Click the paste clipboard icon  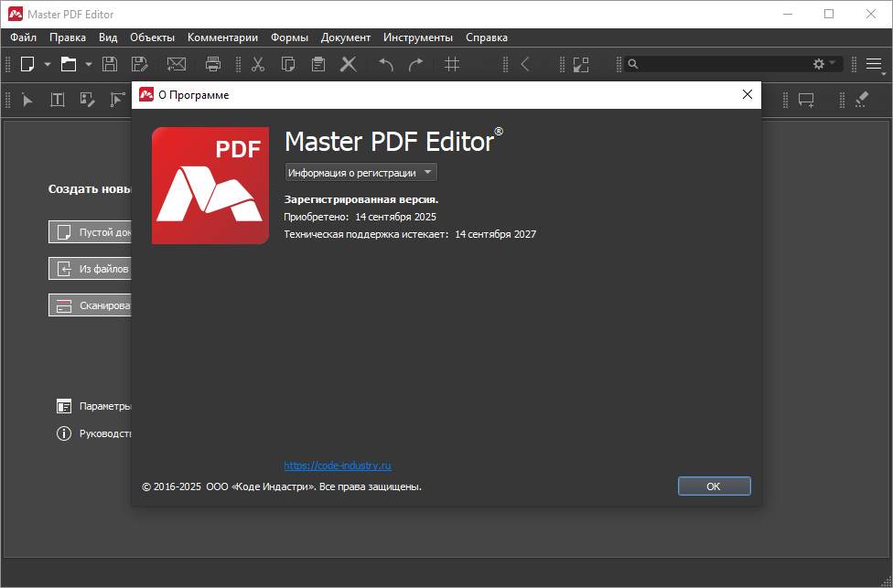pyautogui.click(x=317, y=64)
